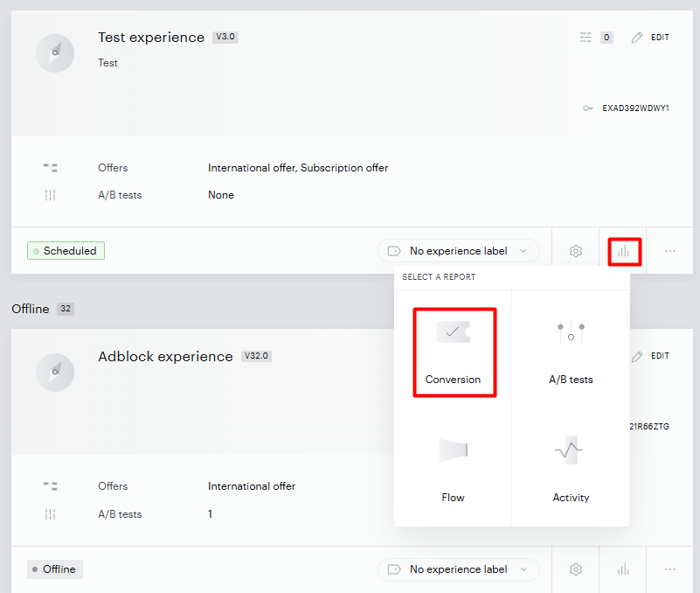700x593 pixels.
Task: Open settings gear for Test experience
Action: 575,251
